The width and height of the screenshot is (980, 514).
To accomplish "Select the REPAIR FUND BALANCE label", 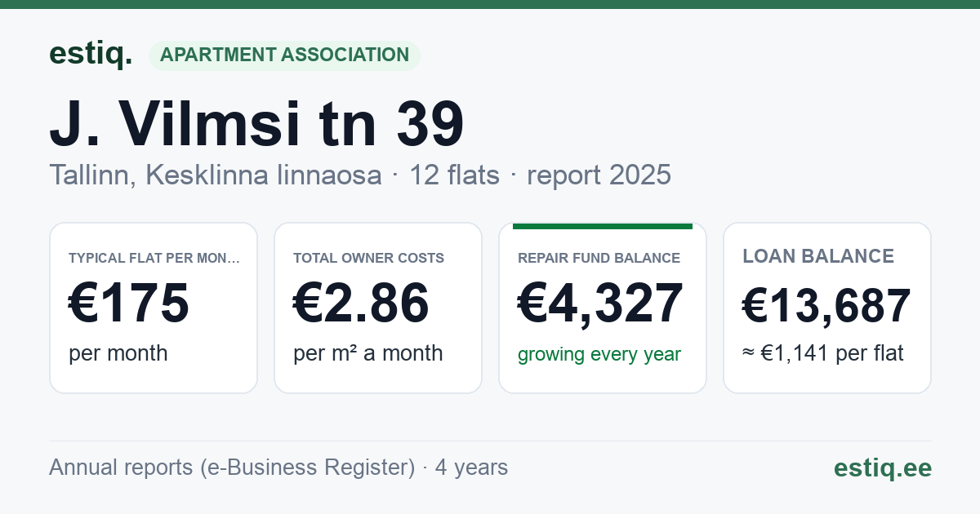I will coord(599,258).
